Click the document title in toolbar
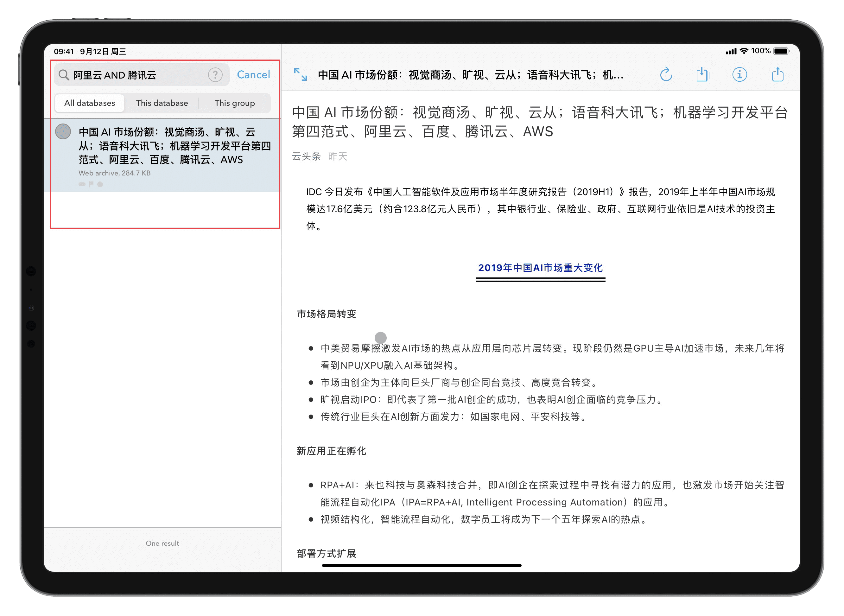Image resolution: width=844 pixels, height=616 pixels. click(x=471, y=75)
